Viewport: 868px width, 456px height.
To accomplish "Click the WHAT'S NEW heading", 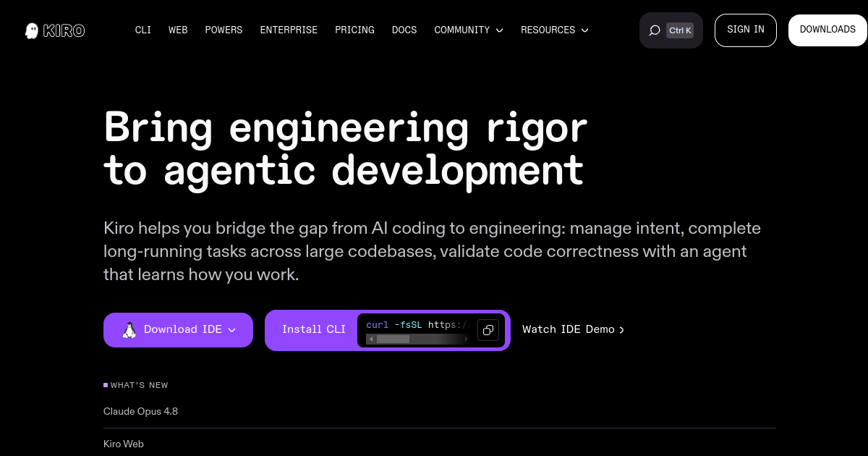I will coord(139,385).
